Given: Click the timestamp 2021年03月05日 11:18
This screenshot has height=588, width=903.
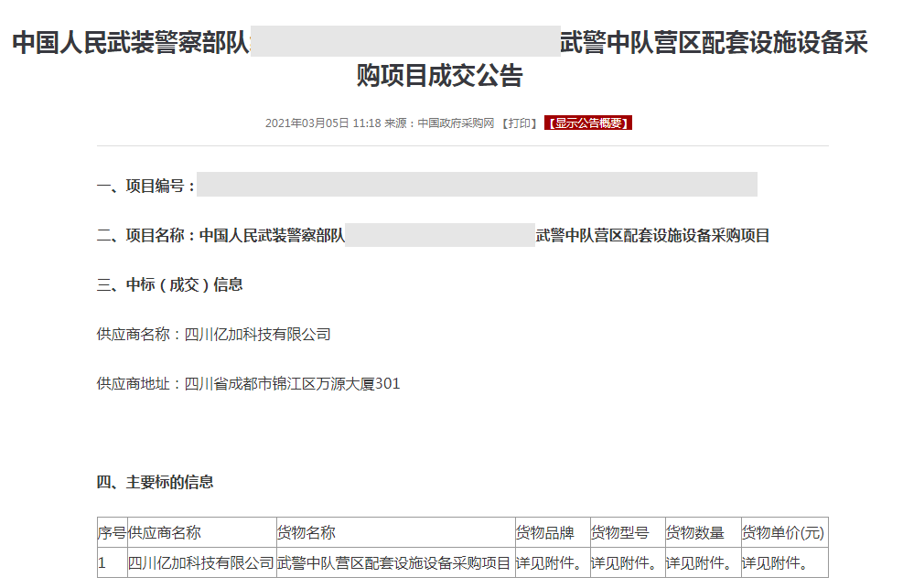Looking at the screenshot, I should [x=323, y=123].
